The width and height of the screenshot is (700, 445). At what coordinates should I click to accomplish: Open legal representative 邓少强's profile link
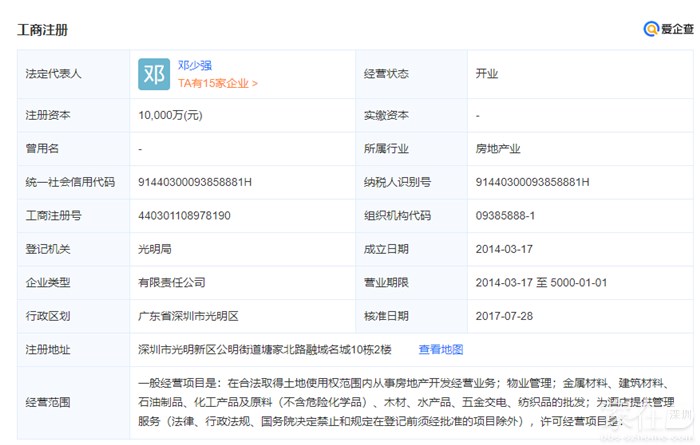pos(195,65)
